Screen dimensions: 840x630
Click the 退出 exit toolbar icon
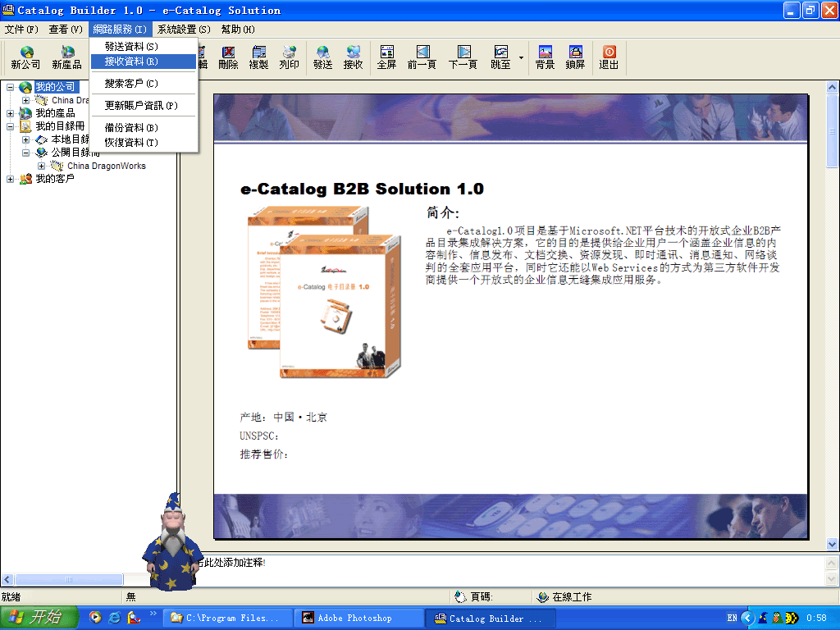[x=609, y=57]
